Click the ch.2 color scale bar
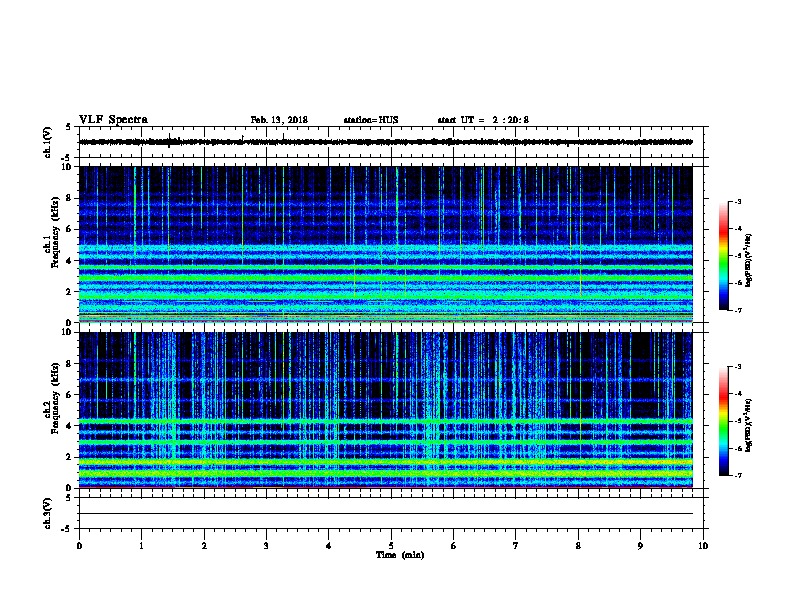Viewport: 792px width, 612px height. tap(724, 421)
